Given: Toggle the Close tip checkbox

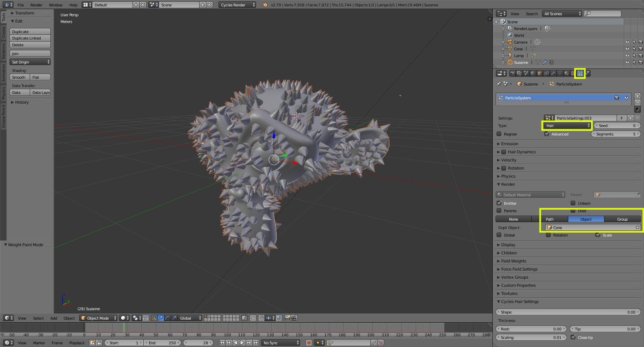Looking at the screenshot, I should [573, 337].
